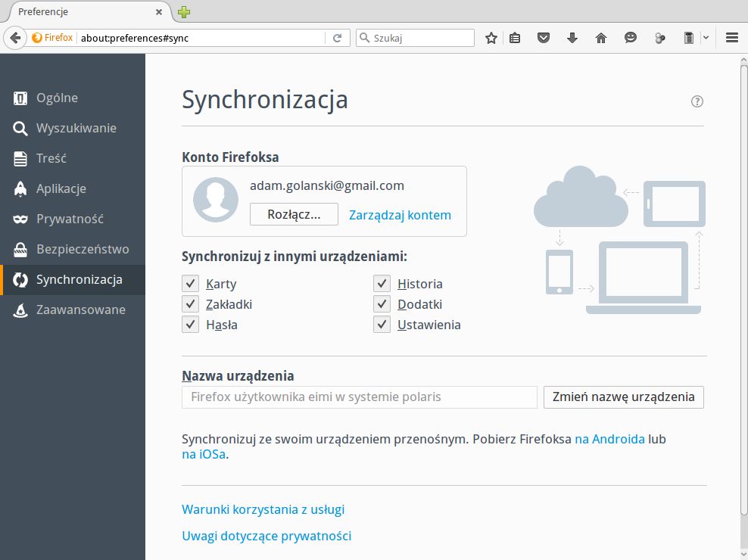
Task: Show bookmarks list icon in toolbar
Action: [x=514, y=38]
